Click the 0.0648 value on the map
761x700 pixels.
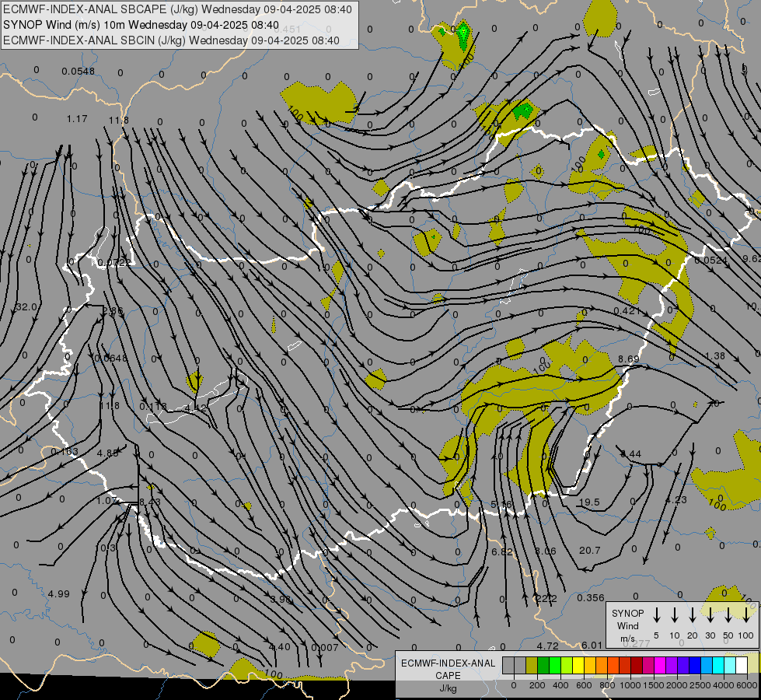pos(110,358)
